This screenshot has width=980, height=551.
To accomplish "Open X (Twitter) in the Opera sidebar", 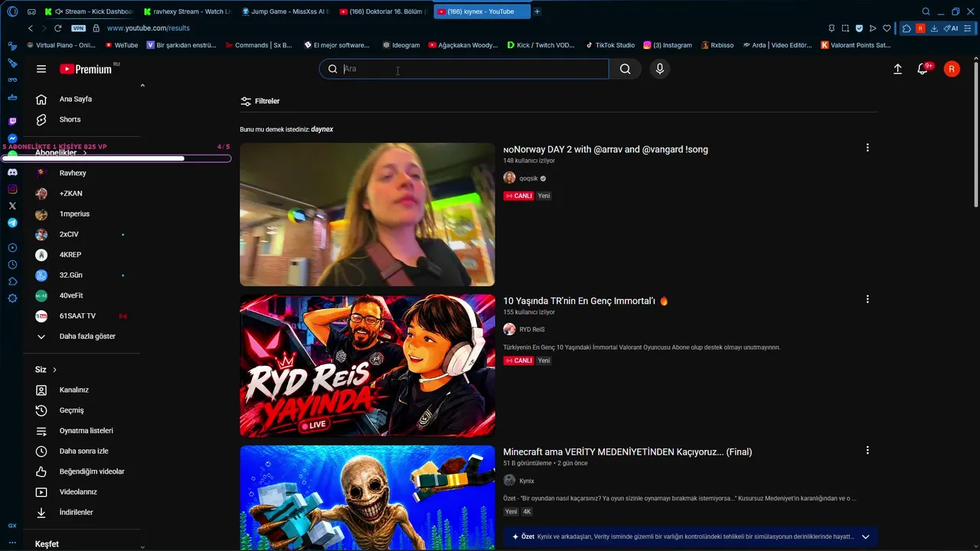I will tap(12, 206).
